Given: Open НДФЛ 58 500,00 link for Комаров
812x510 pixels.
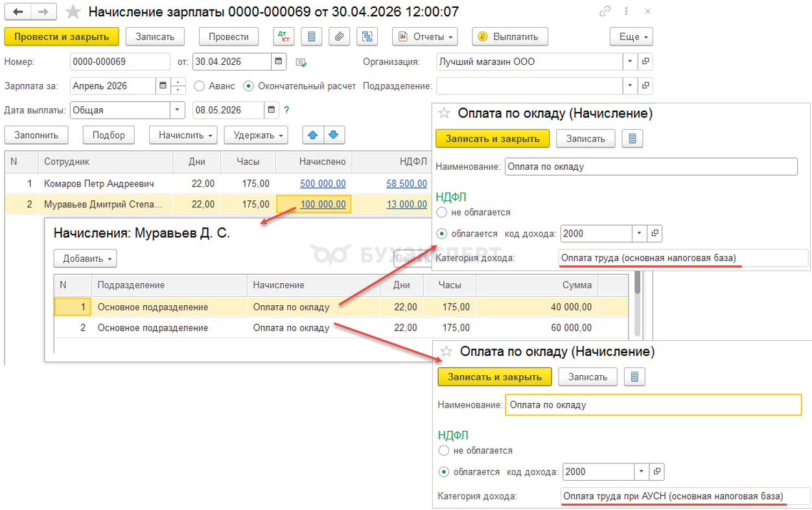Looking at the screenshot, I should pyautogui.click(x=406, y=183).
